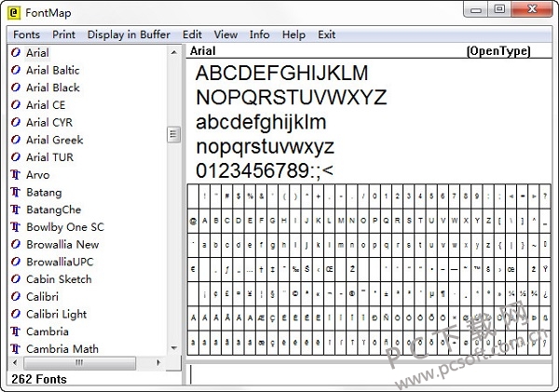
Task: Open the Info menu
Action: (x=259, y=34)
